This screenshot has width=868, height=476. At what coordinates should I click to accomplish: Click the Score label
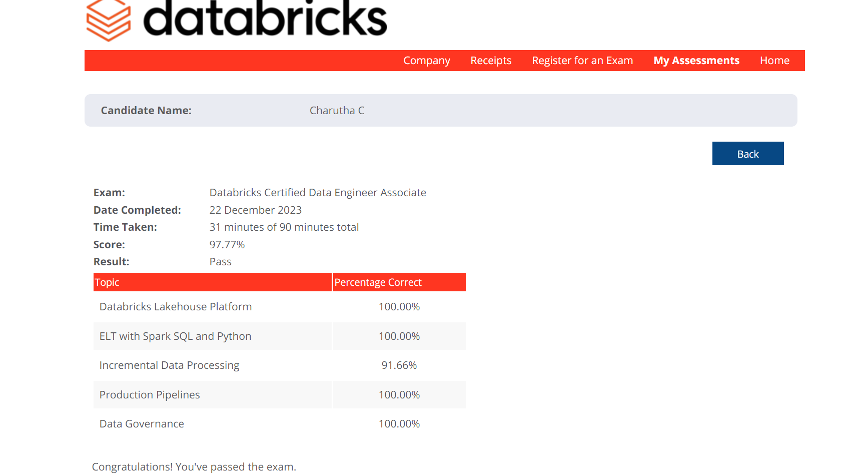coord(109,245)
